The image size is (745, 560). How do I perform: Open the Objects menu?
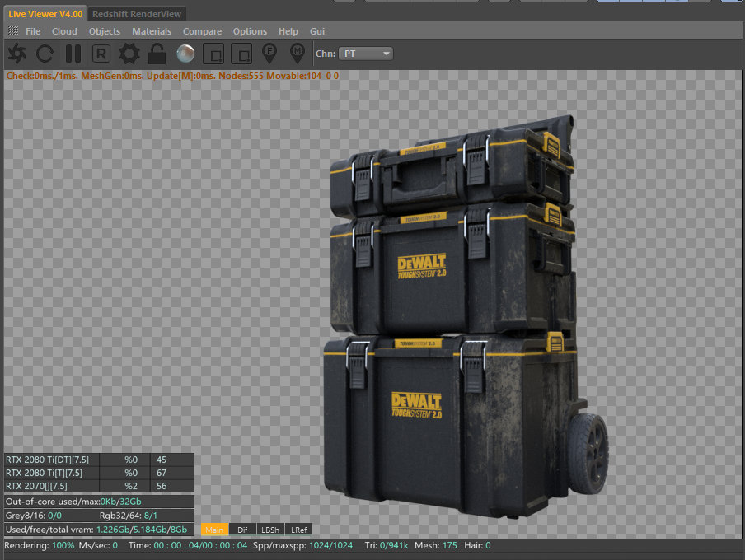click(105, 31)
